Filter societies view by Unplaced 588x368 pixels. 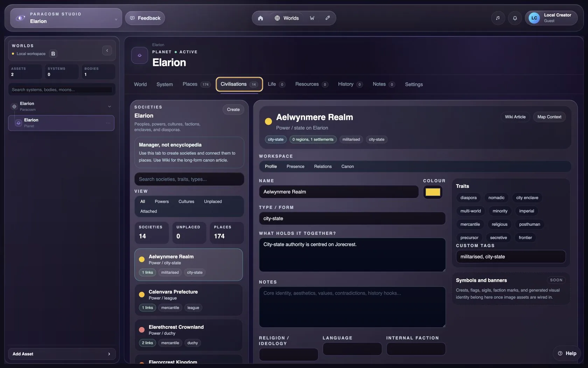click(213, 202)
